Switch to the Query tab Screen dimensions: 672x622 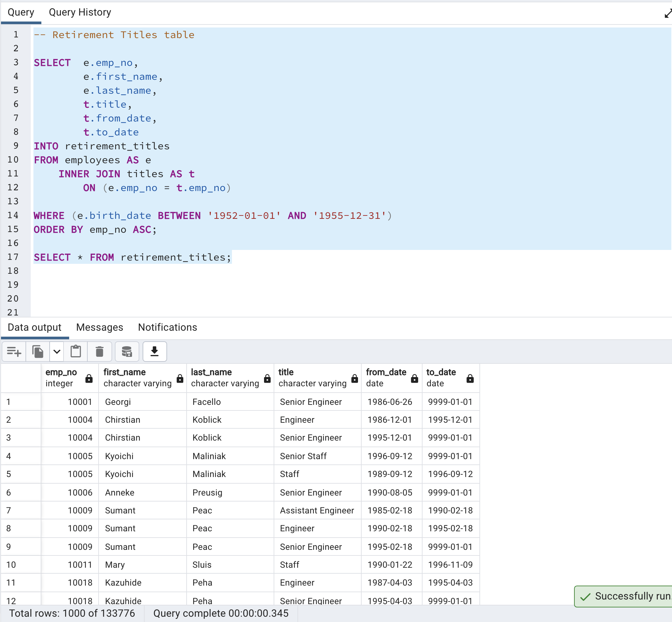coord(21,12)
